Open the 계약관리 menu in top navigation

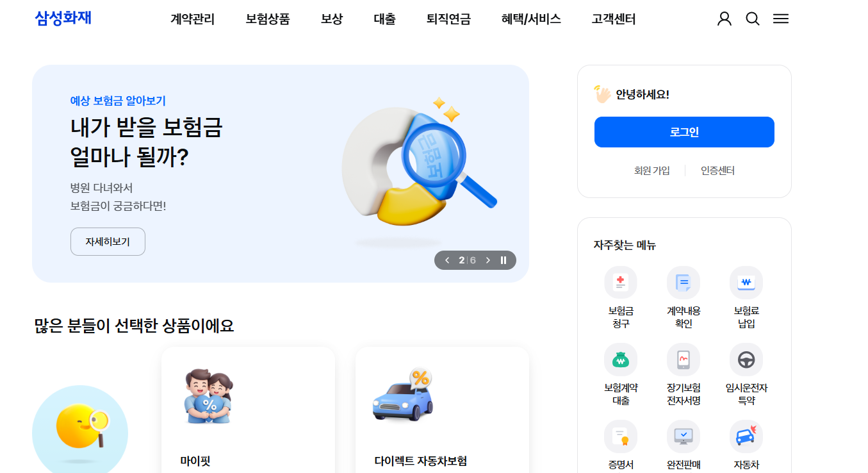tap(192, 19)
